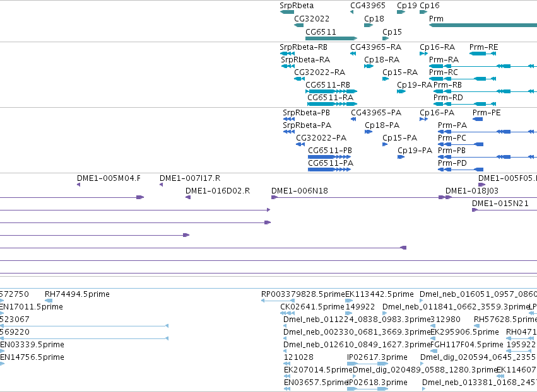The height and width of the screenshot is (392, 537).
Task: Click the Cp16-PA protein
Action: [x=423, y=119]
